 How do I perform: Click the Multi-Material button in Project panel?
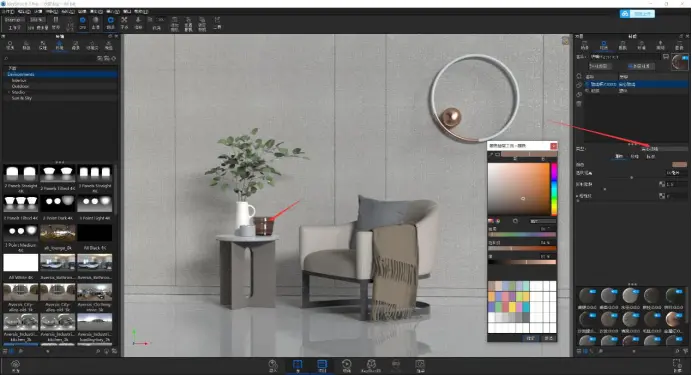click(x=641, y=66)
